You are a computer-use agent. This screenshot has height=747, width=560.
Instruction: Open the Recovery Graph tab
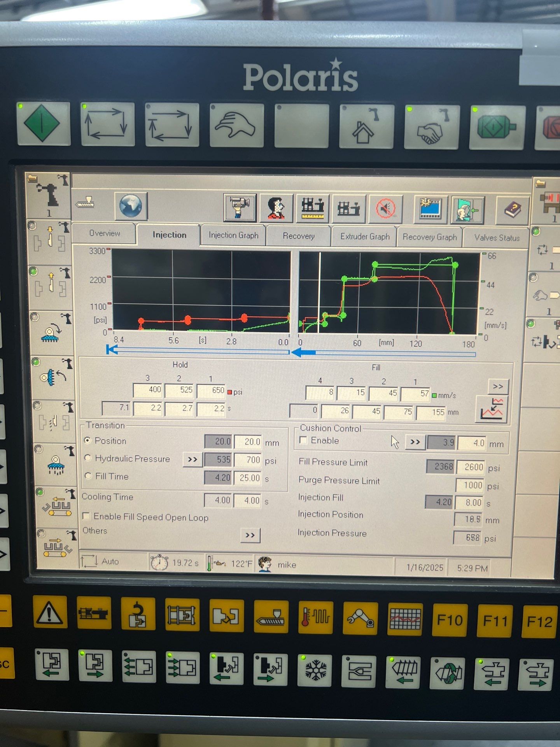coord(430,237)
